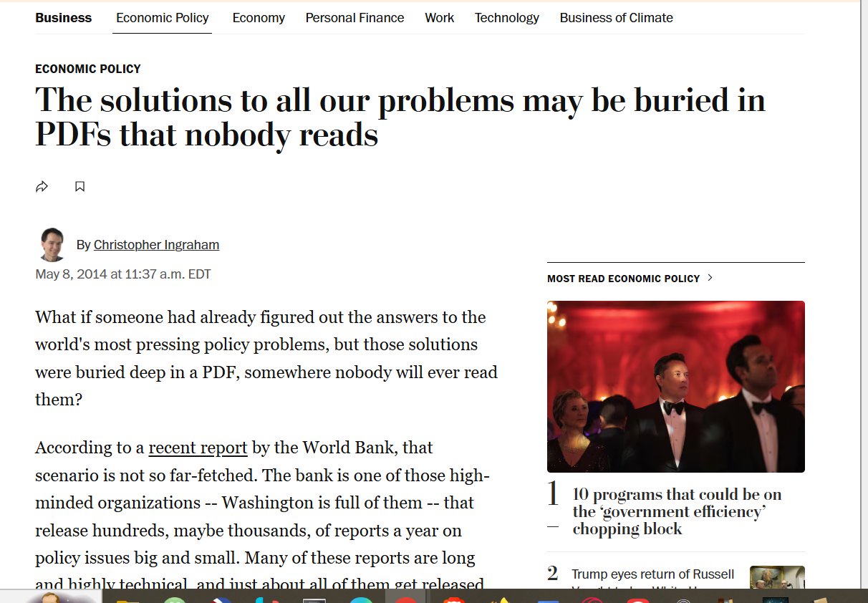Open the Technology section
Viewport: 868px width, 603px height.
pyautogui.click(x=506, y=18)
